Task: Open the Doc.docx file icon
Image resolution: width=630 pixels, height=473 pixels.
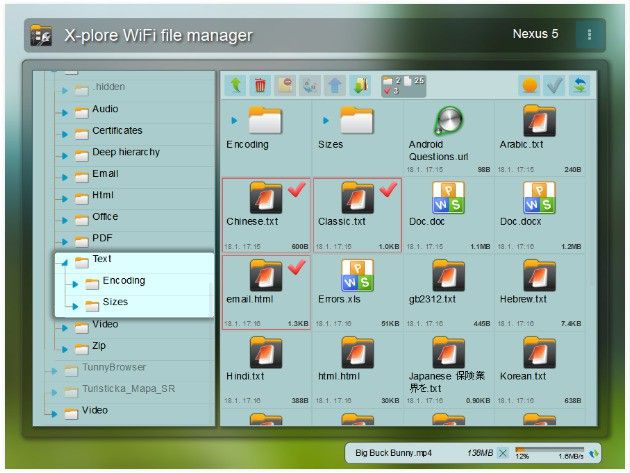Action: (540, 197)
